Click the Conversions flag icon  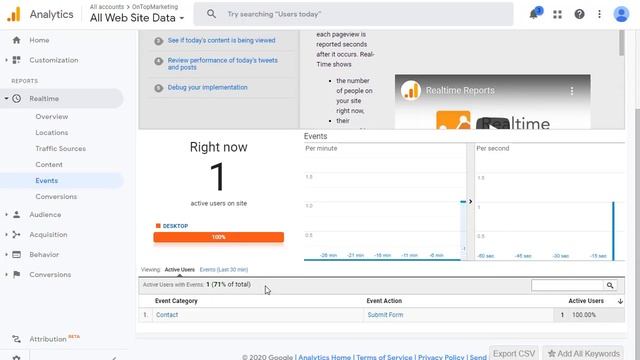click(x=16, y=274)
